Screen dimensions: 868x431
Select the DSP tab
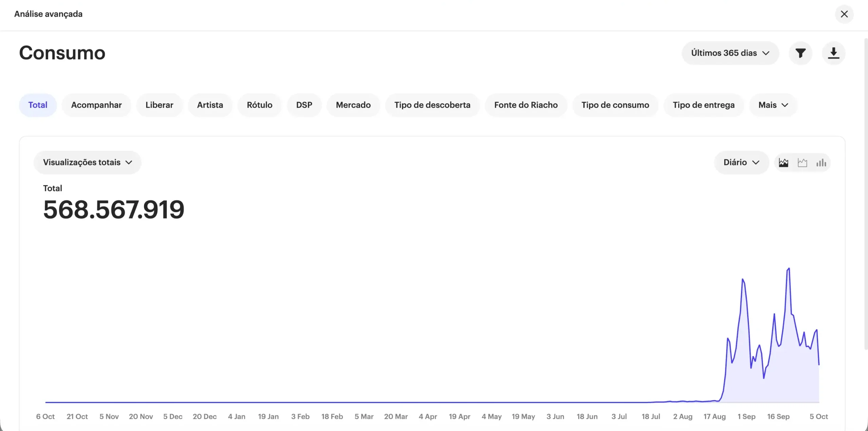[304, 105]
